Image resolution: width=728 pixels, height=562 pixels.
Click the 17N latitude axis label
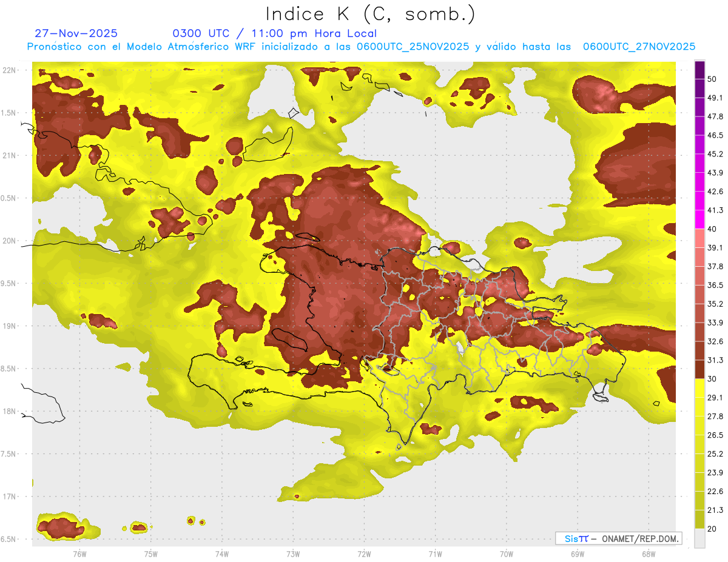8,497
